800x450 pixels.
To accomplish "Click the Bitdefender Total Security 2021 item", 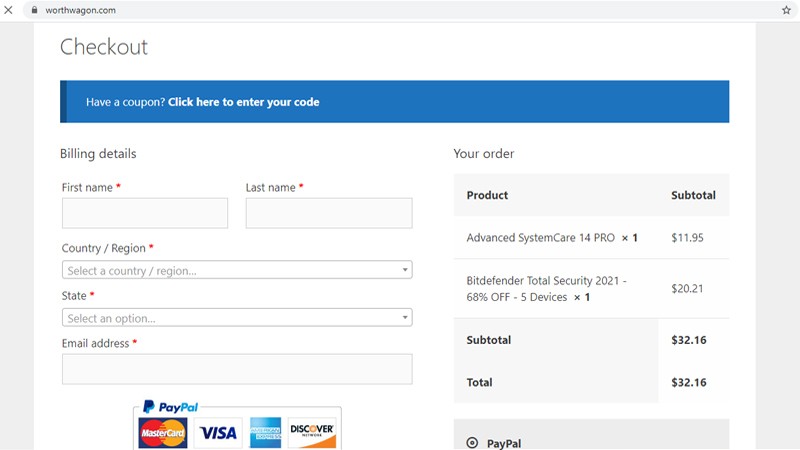I will point(546,289).
